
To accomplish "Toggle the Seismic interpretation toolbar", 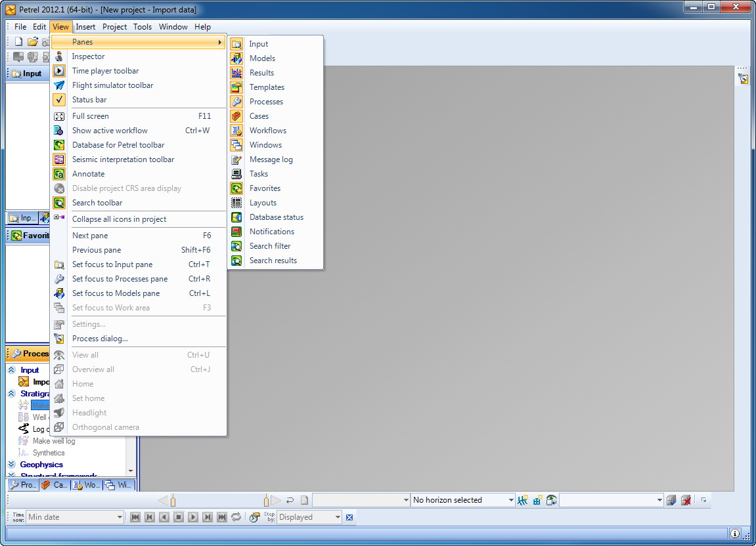I will pos(139,159).
